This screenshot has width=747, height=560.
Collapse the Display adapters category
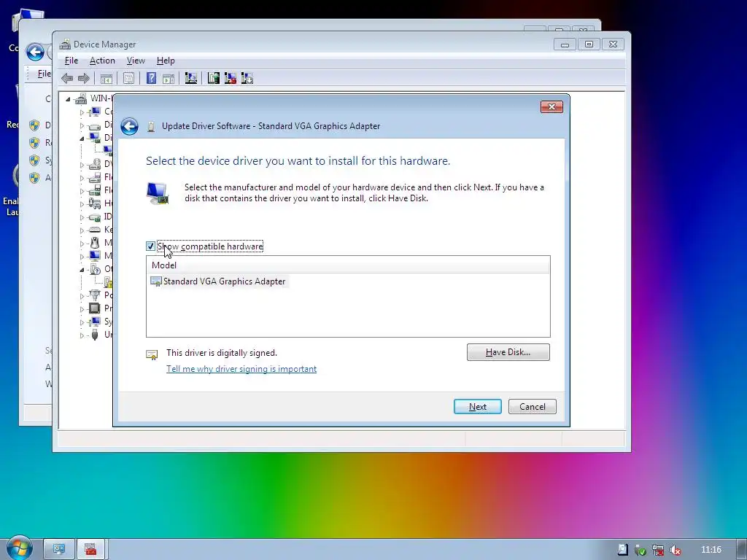tap(82, 138)
